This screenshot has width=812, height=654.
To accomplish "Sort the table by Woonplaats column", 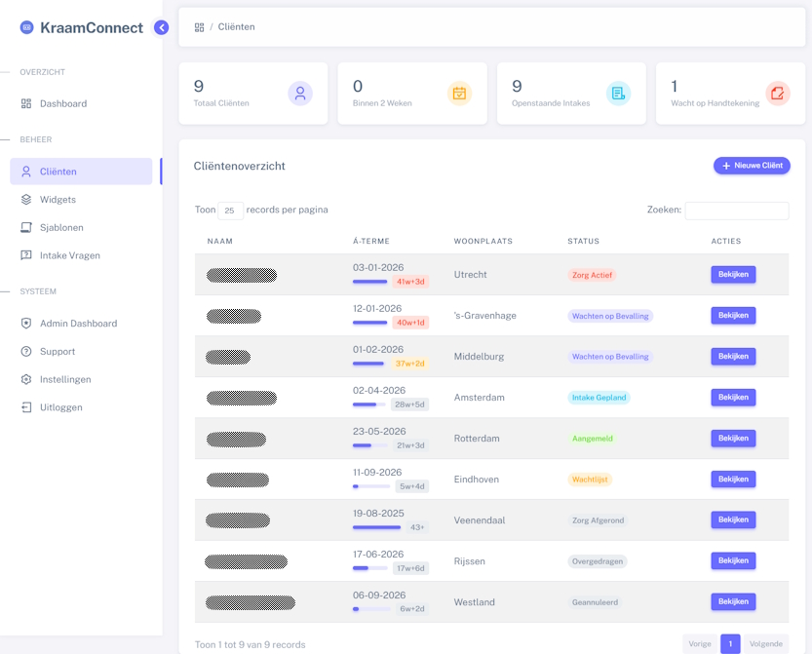I will tap(483, 241).
